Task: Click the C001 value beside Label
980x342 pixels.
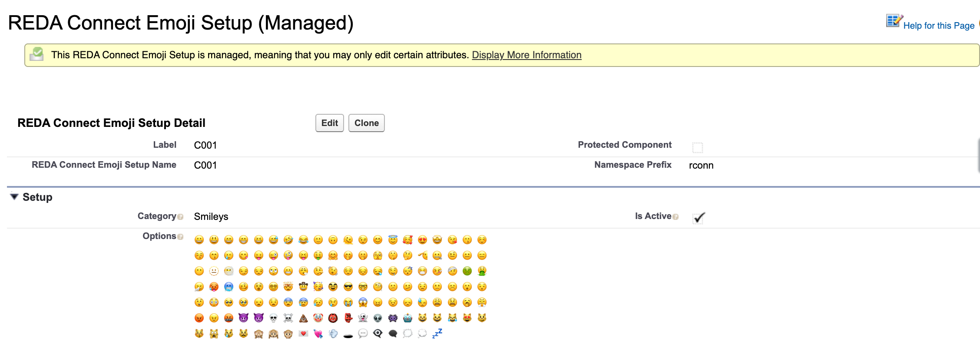Action: [205, 145]
